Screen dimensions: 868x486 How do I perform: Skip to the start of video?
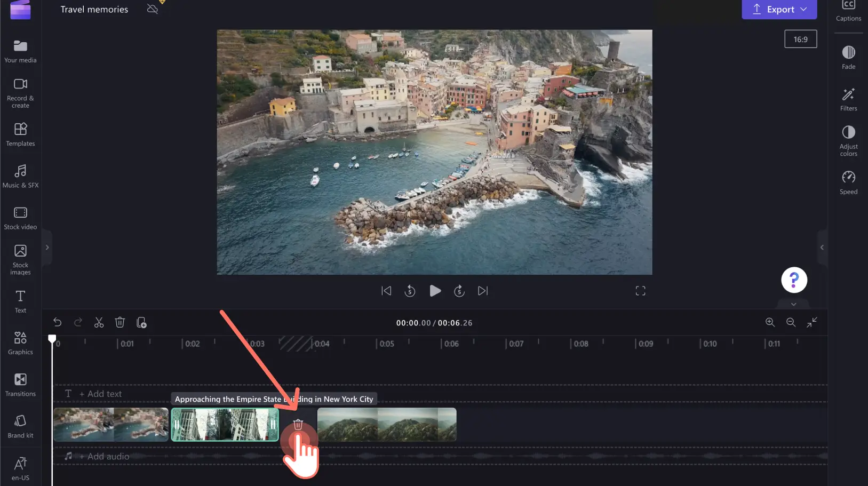[386, 291]
